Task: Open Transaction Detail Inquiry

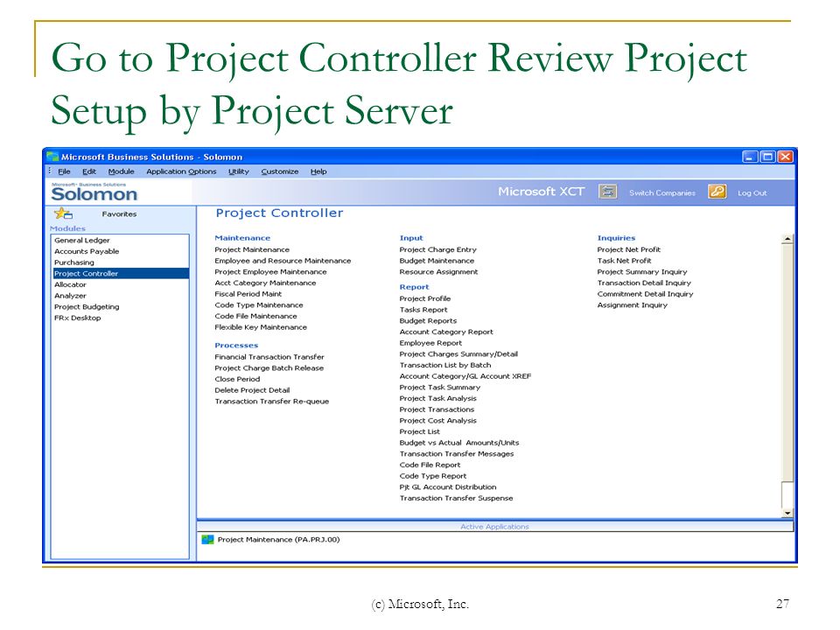Action: click(644, 283)
